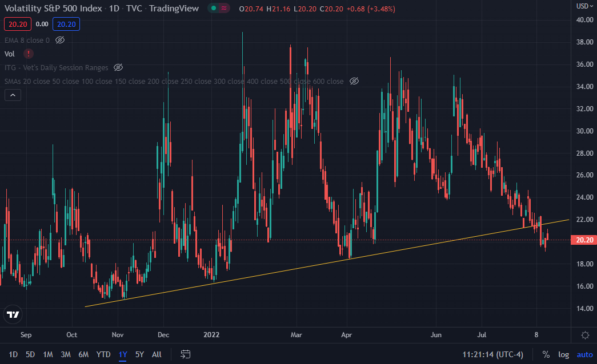Open the Go to date calendar icon

coord(186,354)
